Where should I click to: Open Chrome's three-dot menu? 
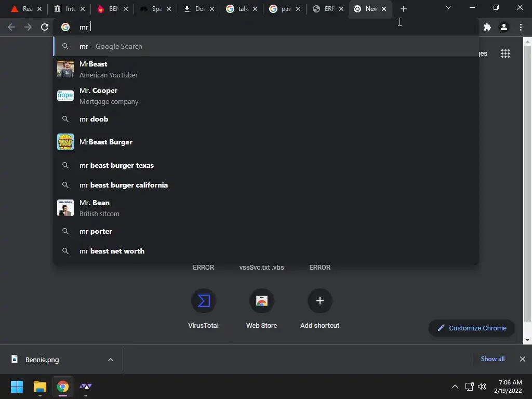coord(521,27)
